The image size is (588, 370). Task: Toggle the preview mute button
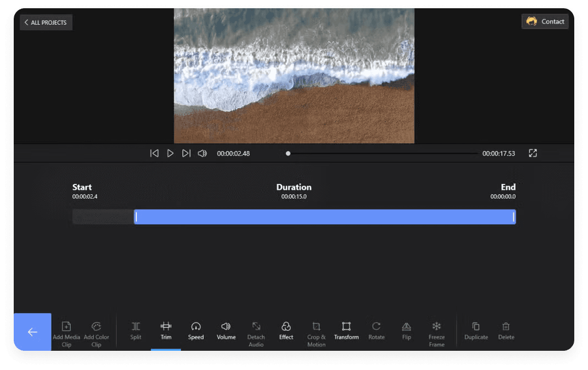click(202, 153)
